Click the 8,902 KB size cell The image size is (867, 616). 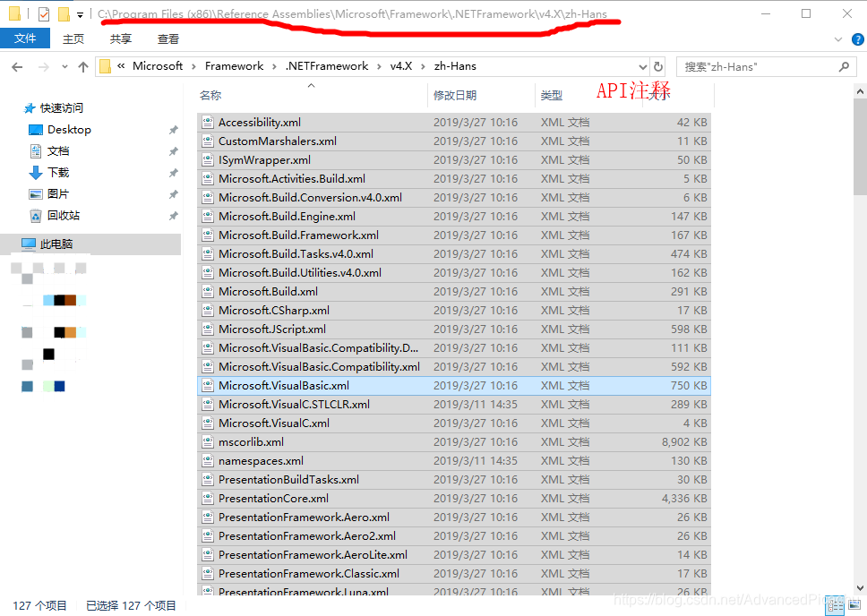tap(684, 441)
